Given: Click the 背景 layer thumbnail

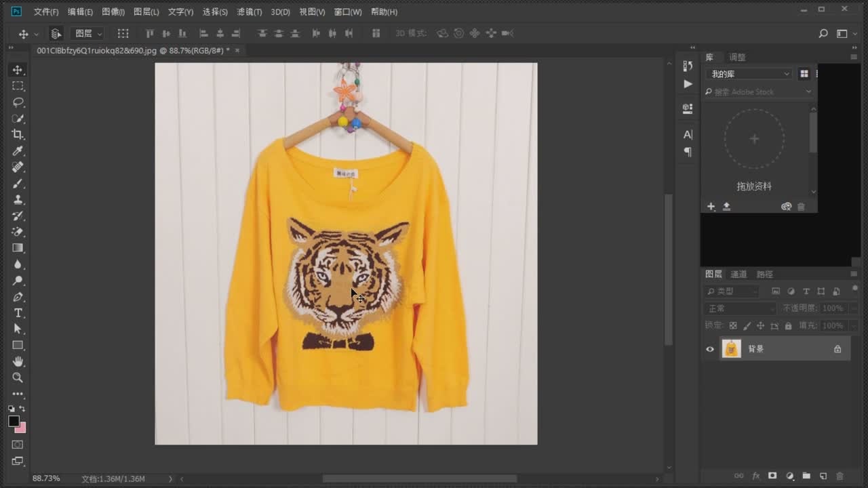Looking at the screenshot, I should 731,349.
